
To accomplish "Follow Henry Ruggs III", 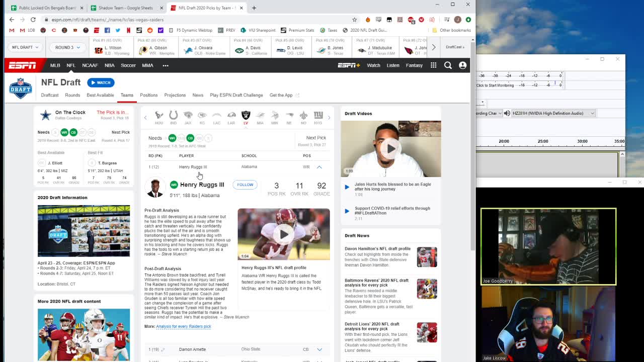I will coord(245,185).
